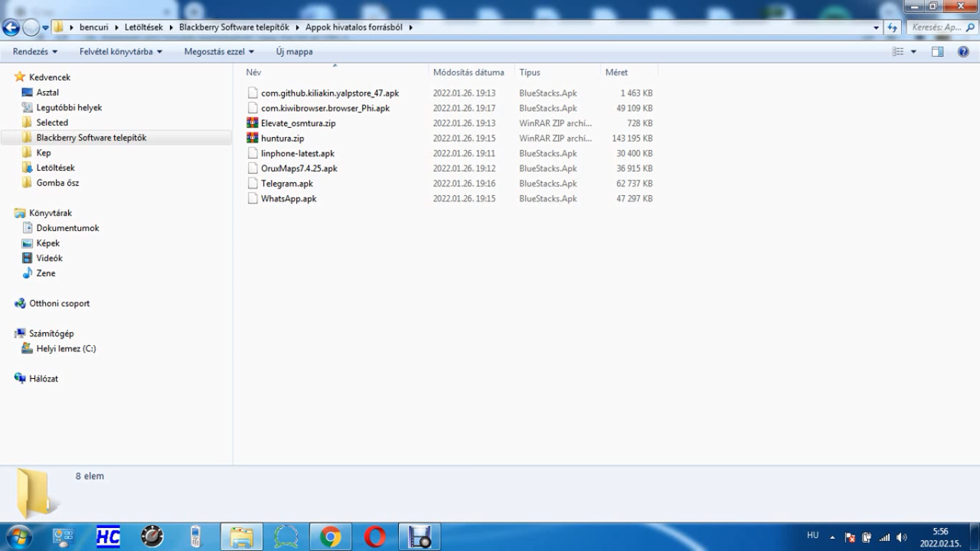Click the greyed-out Forward navigation arrow
This screenshot has width=980, height=551.
coord(31,28)
